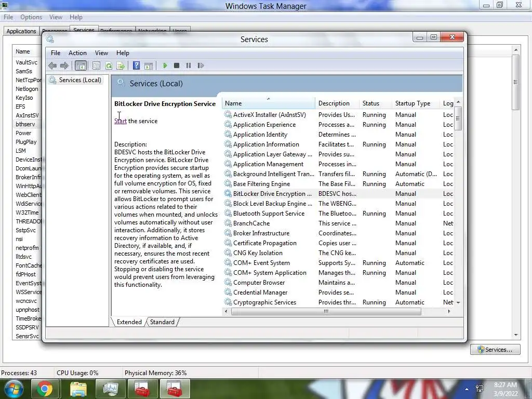
Task: Sort by the Startup Type column header
Action: point(416,103)
